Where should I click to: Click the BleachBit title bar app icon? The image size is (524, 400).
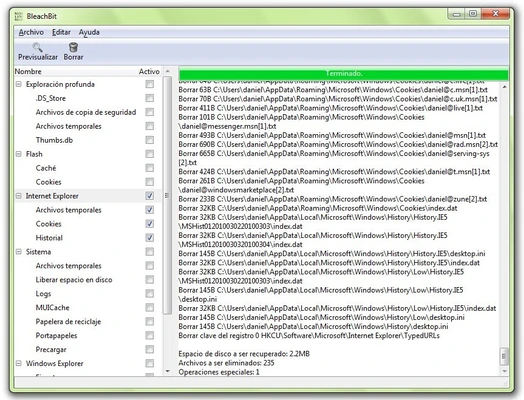19,16
